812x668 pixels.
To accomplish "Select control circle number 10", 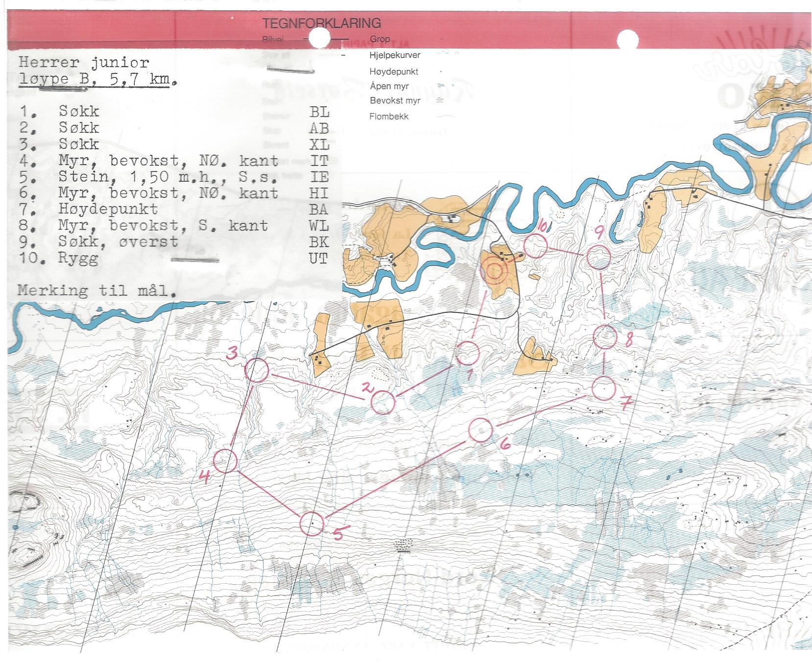I will click(x=535, y=246).
